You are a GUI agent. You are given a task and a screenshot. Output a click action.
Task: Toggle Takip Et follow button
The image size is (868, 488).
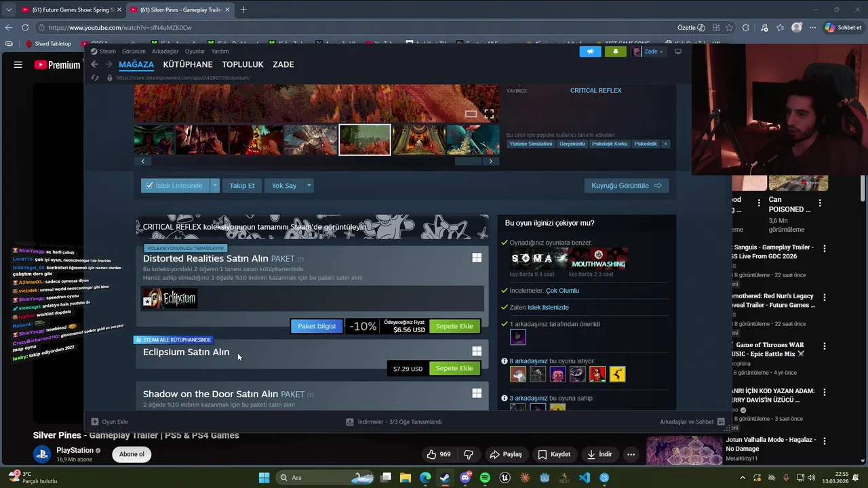pyautogui.click(x=242, y=186)
